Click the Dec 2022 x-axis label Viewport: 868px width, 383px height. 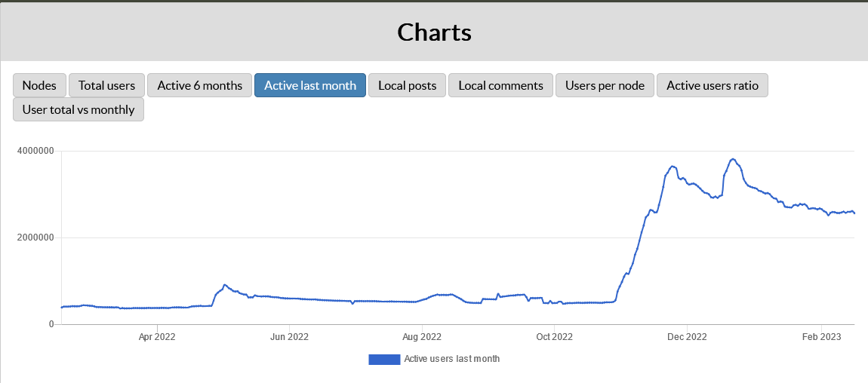[687, 337]
